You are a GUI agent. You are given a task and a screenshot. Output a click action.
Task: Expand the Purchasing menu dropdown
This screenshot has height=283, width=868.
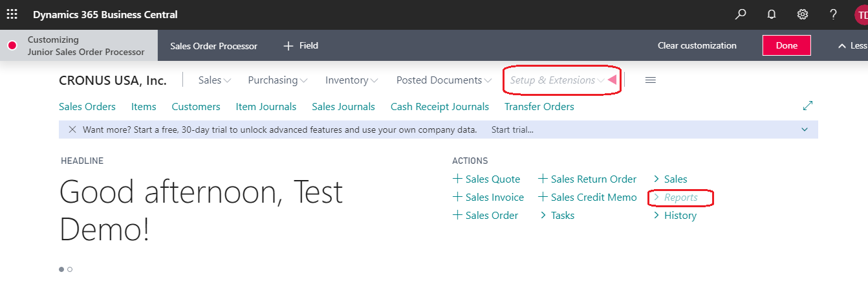277,80
